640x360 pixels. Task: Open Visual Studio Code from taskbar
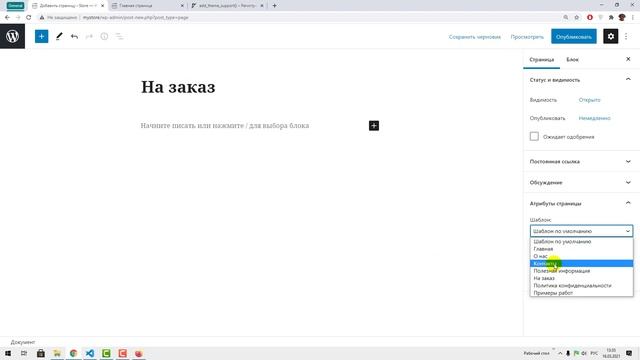click(90, 353)
